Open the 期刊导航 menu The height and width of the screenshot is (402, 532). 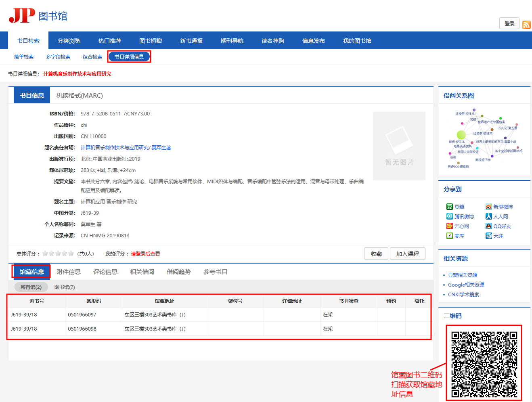232,41
